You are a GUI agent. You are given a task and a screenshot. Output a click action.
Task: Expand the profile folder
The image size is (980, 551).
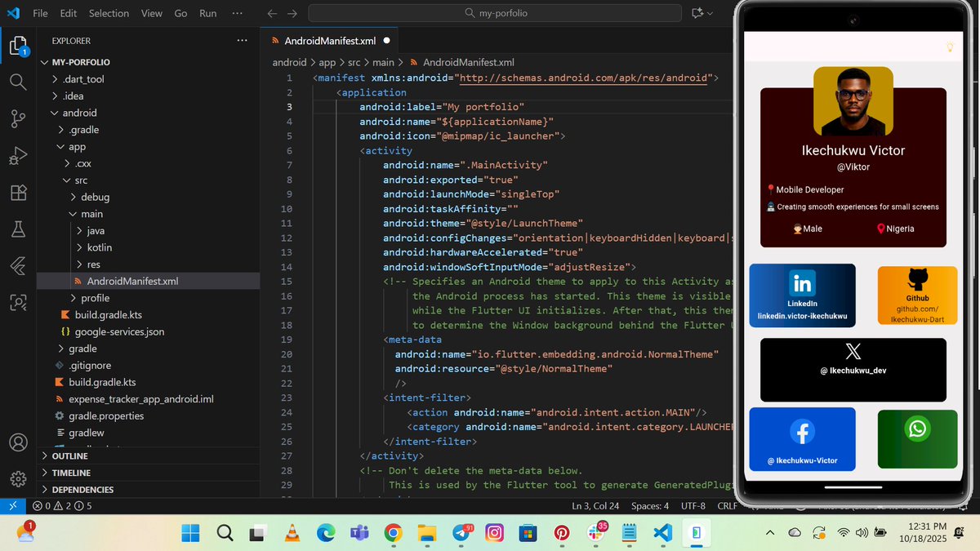(149, 298)
